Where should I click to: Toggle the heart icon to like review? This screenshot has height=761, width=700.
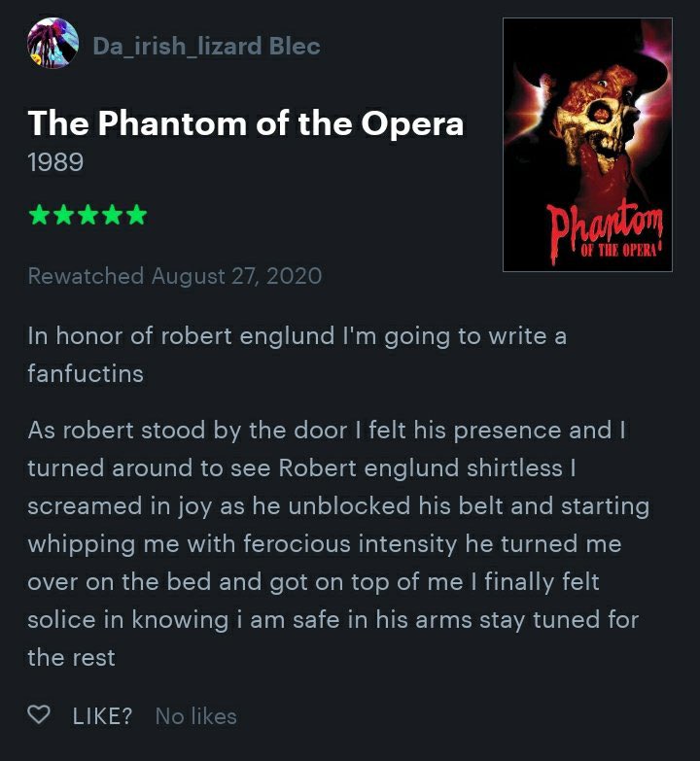[x=40, y=716]
